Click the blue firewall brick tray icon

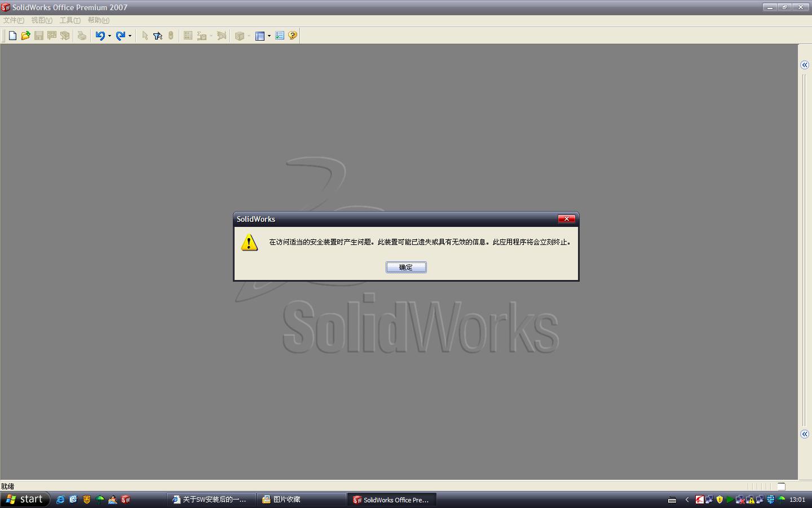[770, 500]
